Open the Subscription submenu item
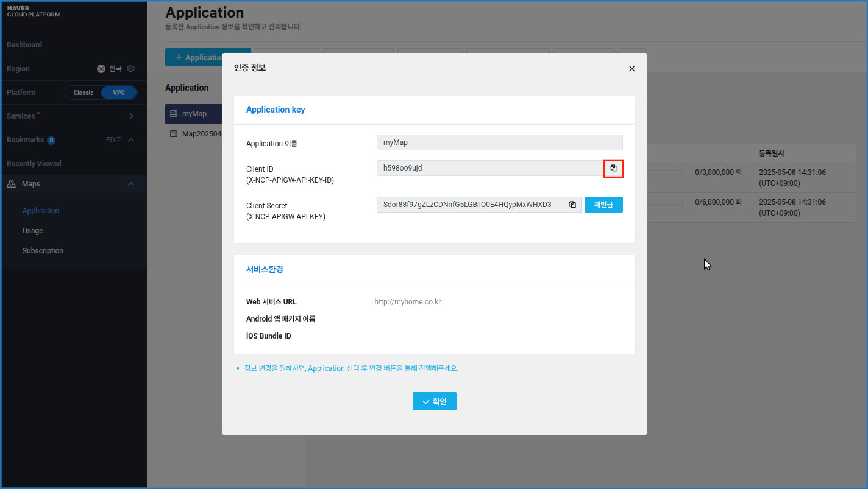 pyautogui.click(x=43, y=251)
